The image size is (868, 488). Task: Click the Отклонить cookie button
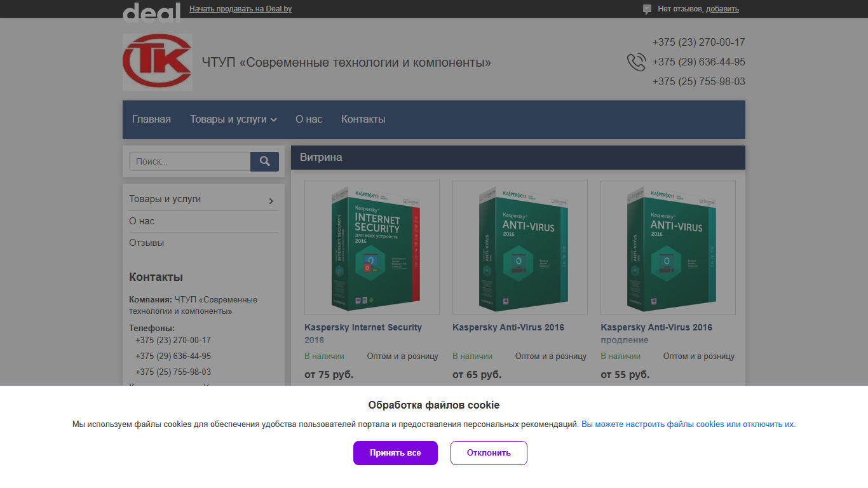coord(489,453)
